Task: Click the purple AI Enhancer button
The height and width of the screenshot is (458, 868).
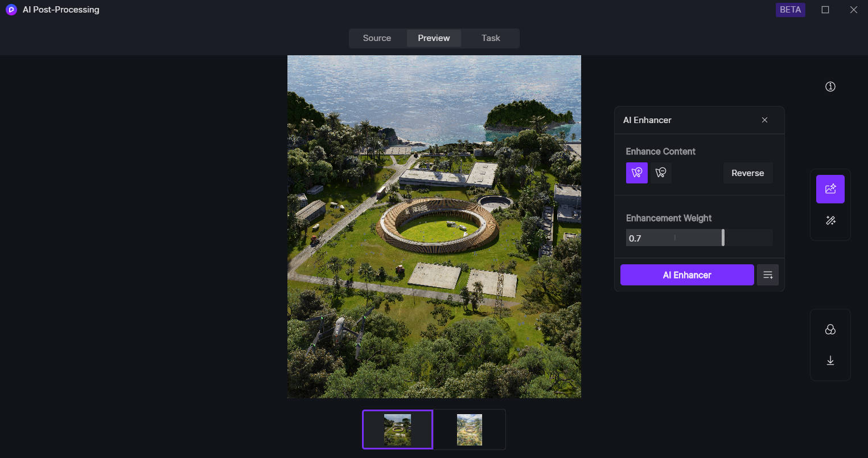Action: click(x=687, y=275)
